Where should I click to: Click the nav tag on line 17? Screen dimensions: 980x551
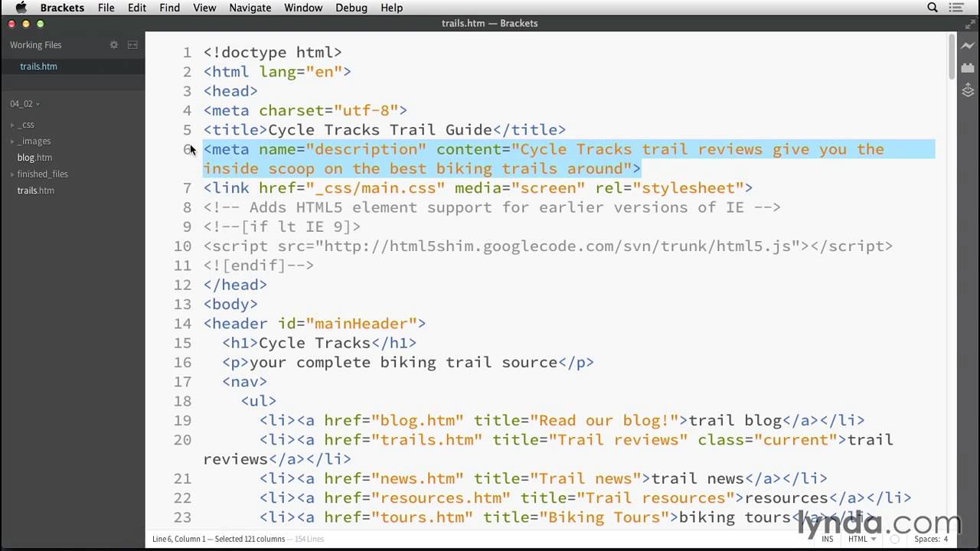click(244, 382)
